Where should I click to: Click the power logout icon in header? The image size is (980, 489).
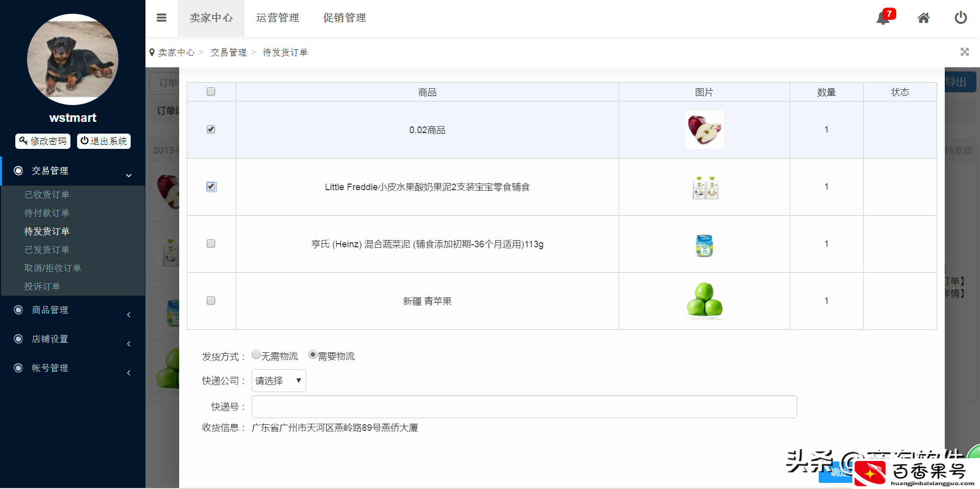(x=961, y=18)
